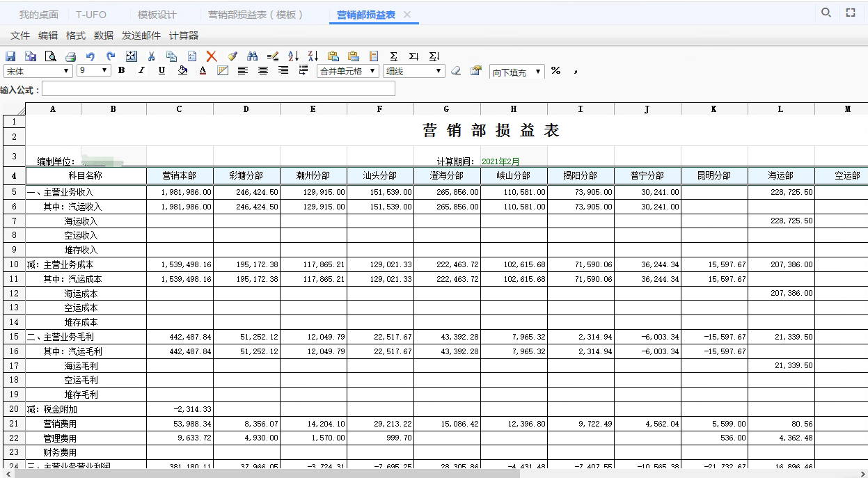Image resolution: width=868 pixels, height=478 pixels.
Task: Click the Cut scissors icon
Action: coord(151,56)
